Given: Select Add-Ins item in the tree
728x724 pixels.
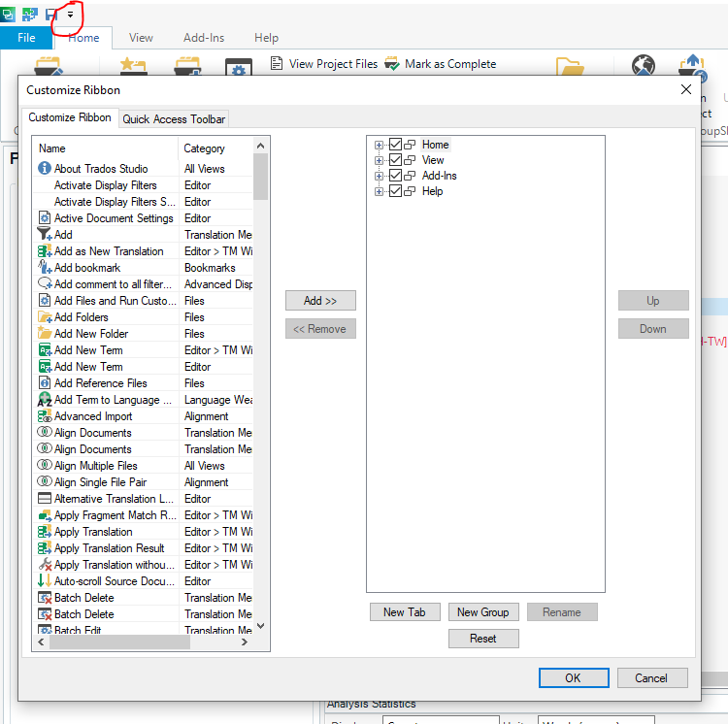Looking at the screenshot, I should tap(439, 176).
